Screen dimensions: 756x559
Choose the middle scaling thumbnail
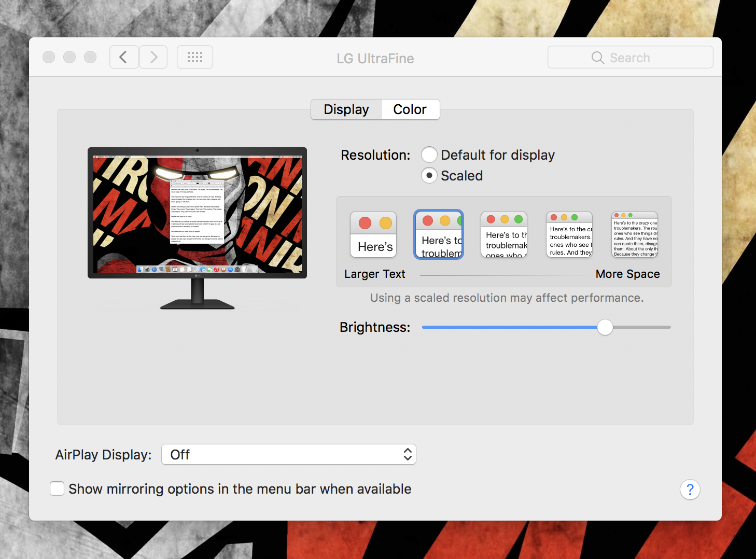pos(504,234)
